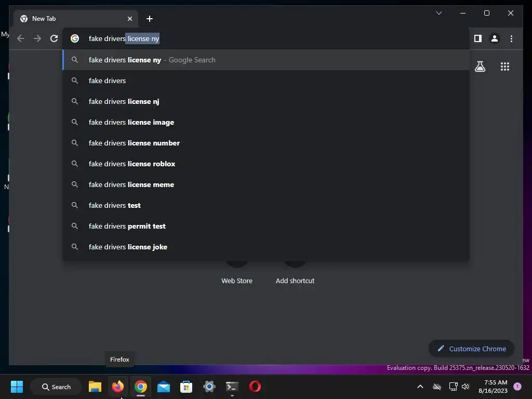532x399 pixels.
Task: Open the Terminal taskbar icon
Action: pos(232,387)
